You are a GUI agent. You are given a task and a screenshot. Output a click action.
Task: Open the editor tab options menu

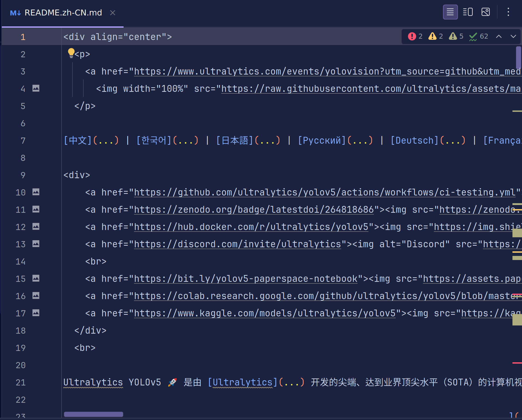pos(508,12)
